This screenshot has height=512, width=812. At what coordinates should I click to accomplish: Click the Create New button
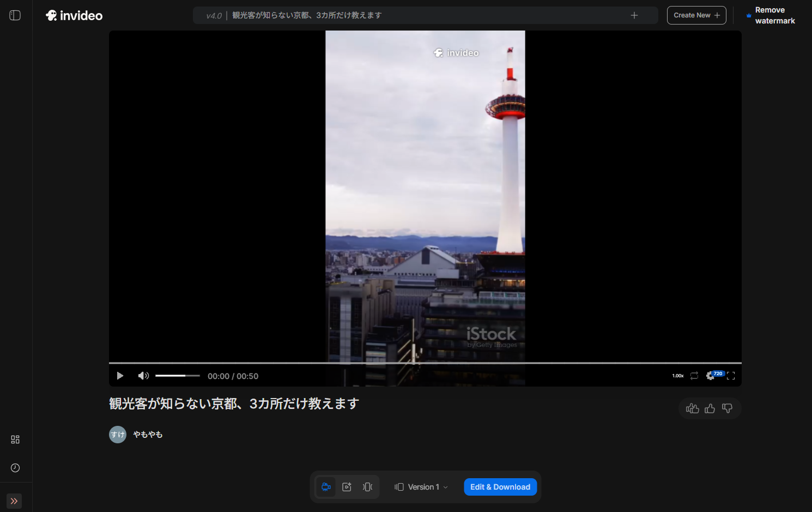[x=696, y=15]
